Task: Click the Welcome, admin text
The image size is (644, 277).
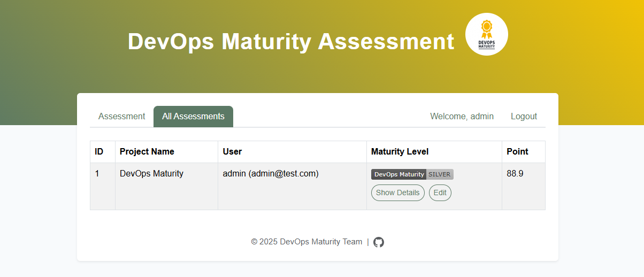Action: click(462, 116)
